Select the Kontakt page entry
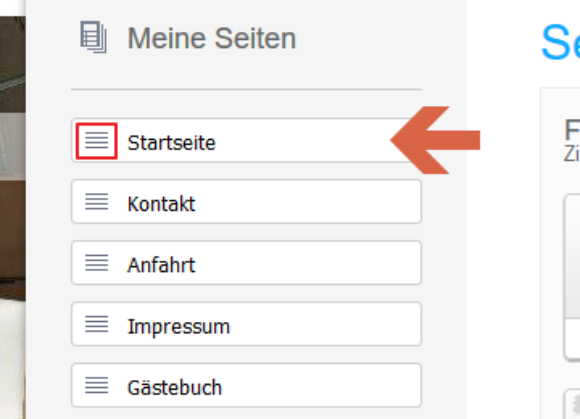The image size is (580, 419). coord(246,202)
